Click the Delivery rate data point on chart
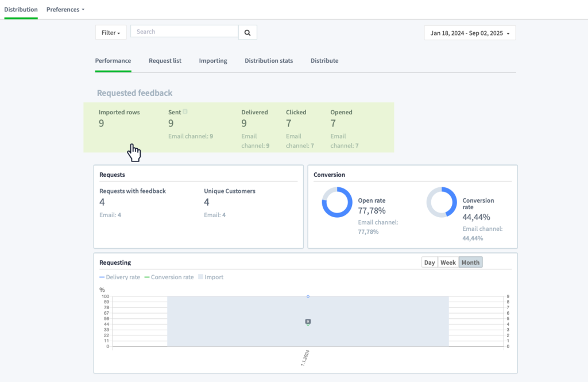 [x=308, y=296]
